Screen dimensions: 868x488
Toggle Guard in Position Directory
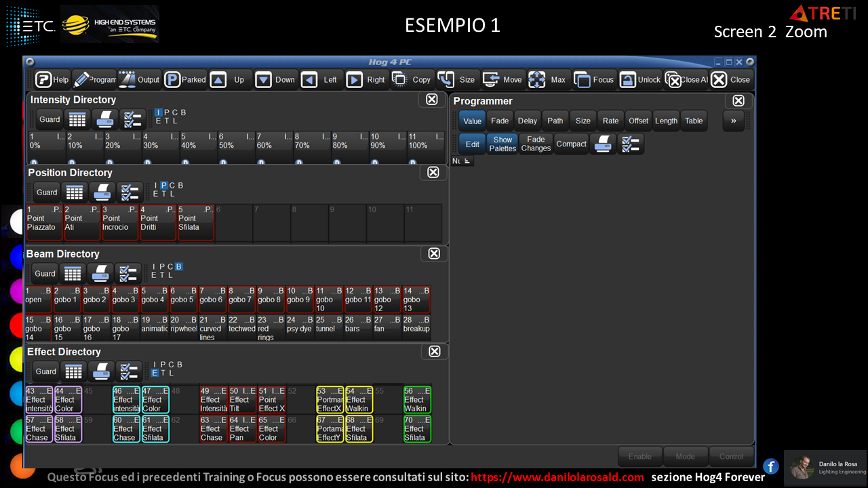[x=47, y=192]
